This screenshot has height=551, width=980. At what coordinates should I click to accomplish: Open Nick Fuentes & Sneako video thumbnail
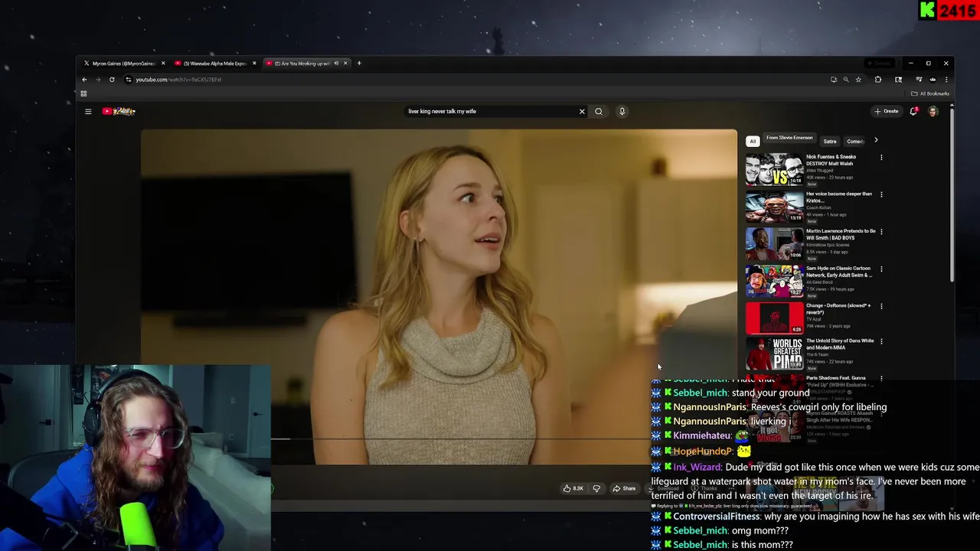(775, 169)
